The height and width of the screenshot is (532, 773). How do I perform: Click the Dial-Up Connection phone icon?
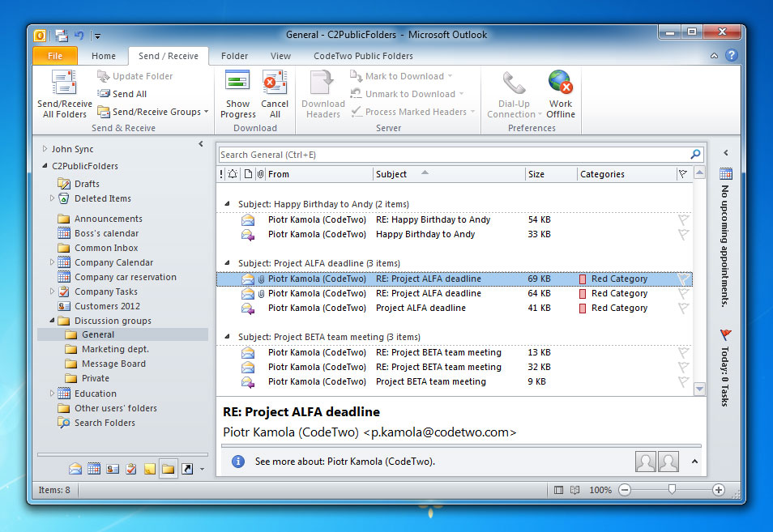click(x=514, y=83)
